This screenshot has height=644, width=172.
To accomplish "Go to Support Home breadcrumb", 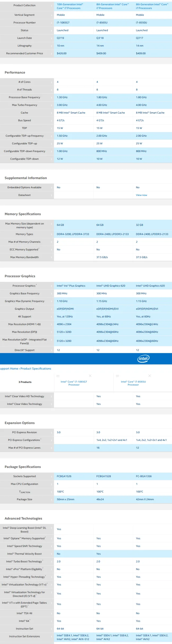I will tap(9, 369).
